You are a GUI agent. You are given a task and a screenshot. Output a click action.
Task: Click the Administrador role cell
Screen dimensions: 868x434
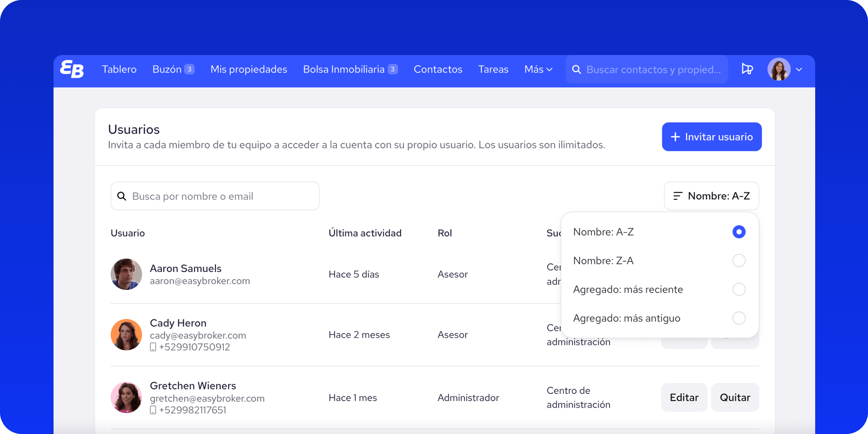pos(468,397)
